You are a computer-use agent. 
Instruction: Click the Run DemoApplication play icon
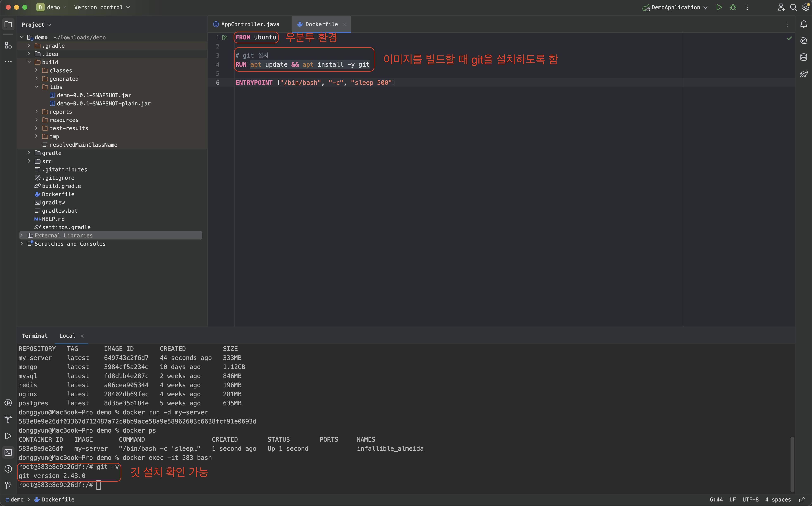click(719, 7)
